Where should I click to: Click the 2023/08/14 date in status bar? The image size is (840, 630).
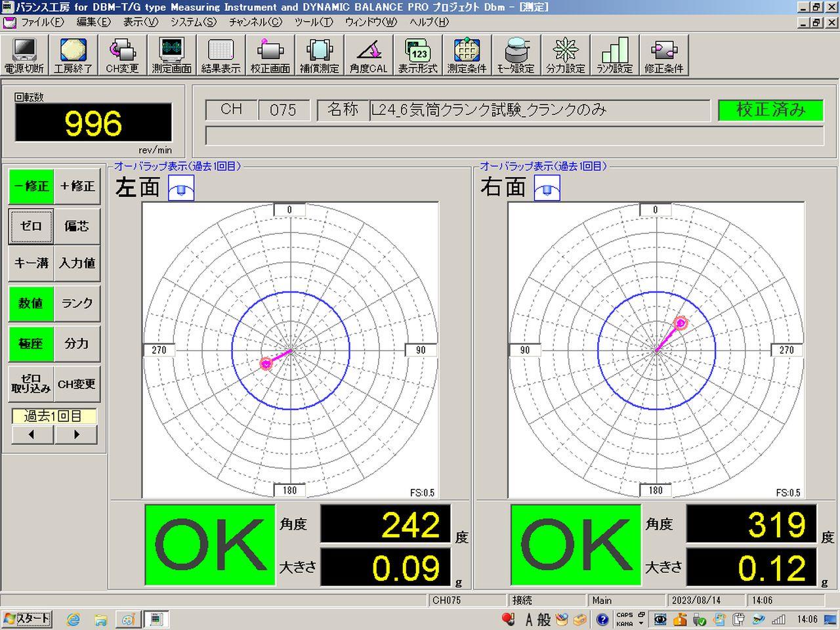click(x=706, y=600)
